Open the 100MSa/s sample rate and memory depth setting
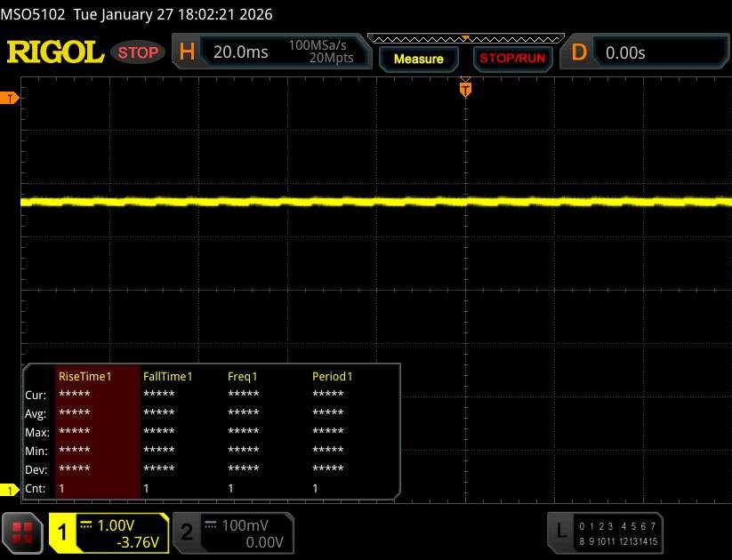This screenshot has height=560, width=732. coord(321,52)
